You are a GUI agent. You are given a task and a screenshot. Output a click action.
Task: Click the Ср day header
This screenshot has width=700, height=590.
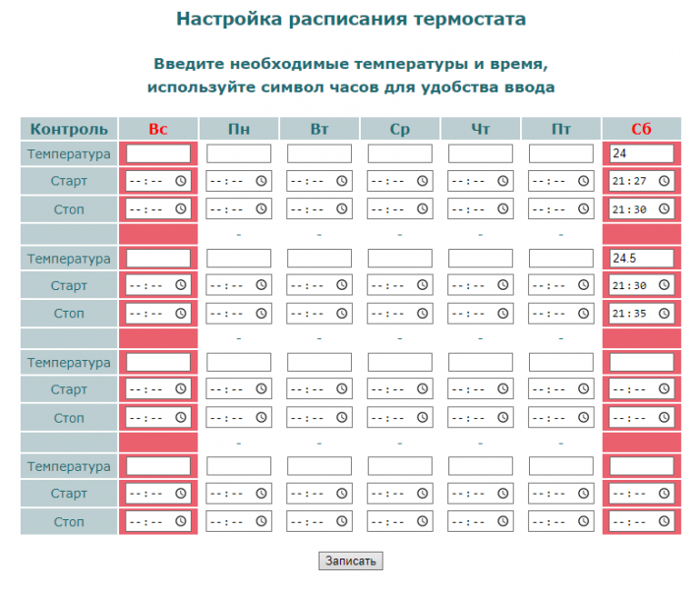coord(400,129)
